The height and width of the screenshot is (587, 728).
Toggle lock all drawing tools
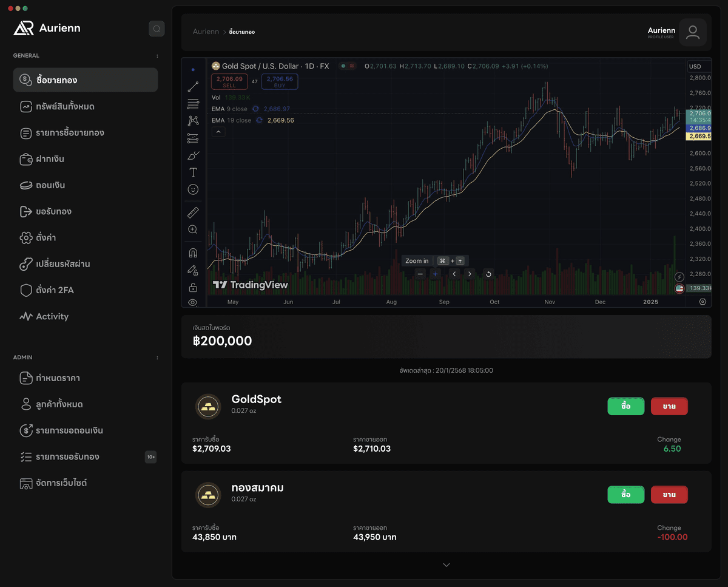pyautogui.click(x=193, y=287)
